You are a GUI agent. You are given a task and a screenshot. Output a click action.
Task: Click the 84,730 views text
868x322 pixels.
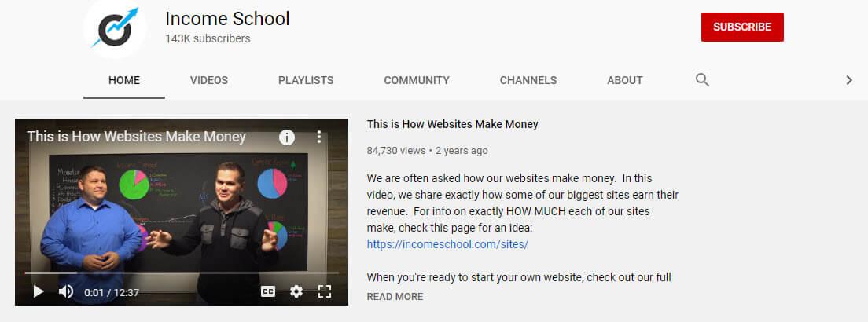pyautogui.click(x=395, y=151)
